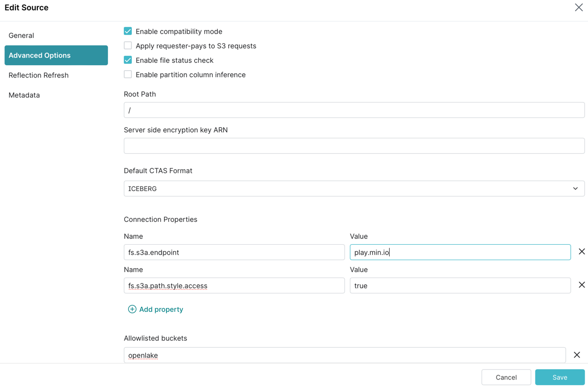Image resolution: width=588 pixels, height=389 pixels.
Task: Remove the openlake allowlisted bucket
Action: point(577,355)
